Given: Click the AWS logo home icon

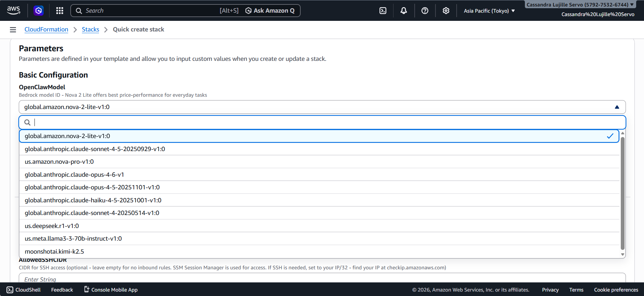Looking at the screenshot, I should coord(14,10).
